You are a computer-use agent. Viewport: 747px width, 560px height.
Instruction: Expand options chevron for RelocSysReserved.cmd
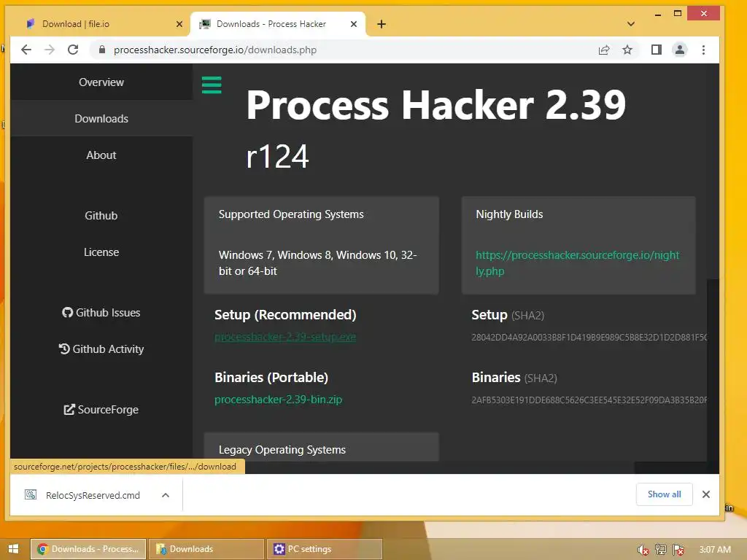(x=166, y=495)
